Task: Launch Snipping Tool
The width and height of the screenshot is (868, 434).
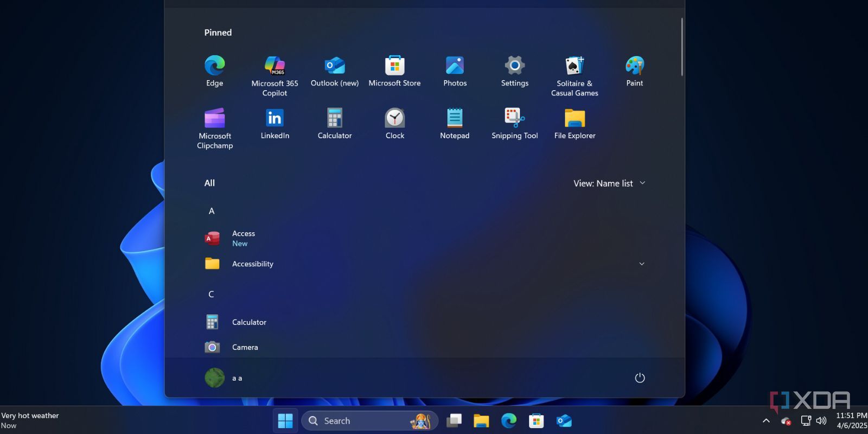Action: [x=514, y=119]
